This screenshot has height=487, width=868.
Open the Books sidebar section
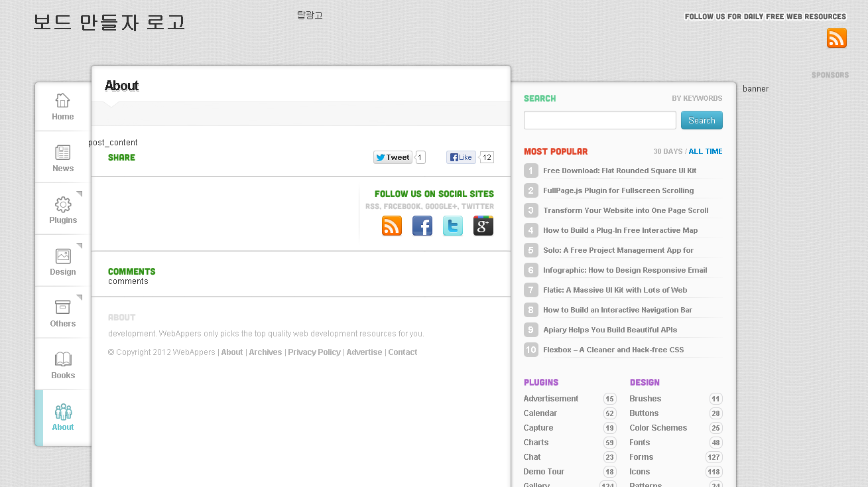pyautogui.click(x=63, y=366)
